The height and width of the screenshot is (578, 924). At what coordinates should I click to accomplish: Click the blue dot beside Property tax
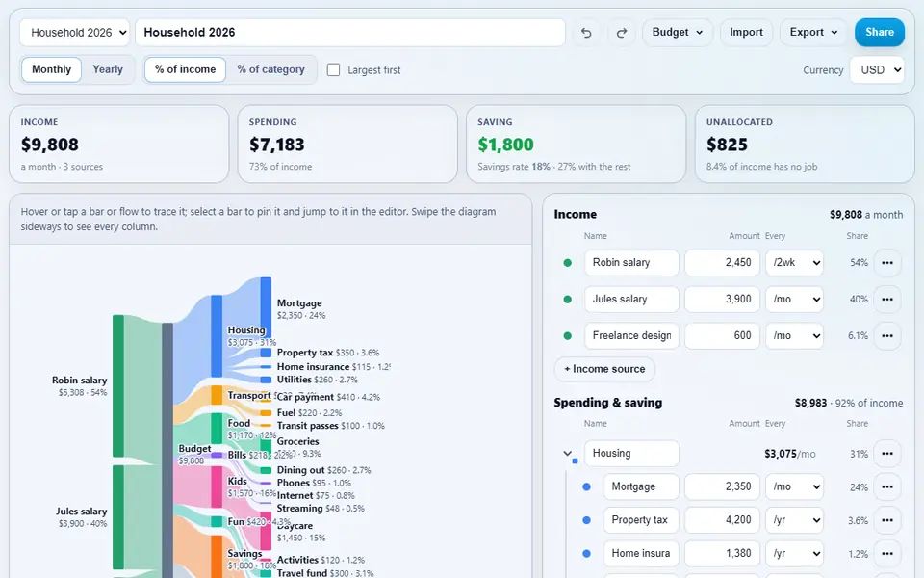click(x=586, y=520)
